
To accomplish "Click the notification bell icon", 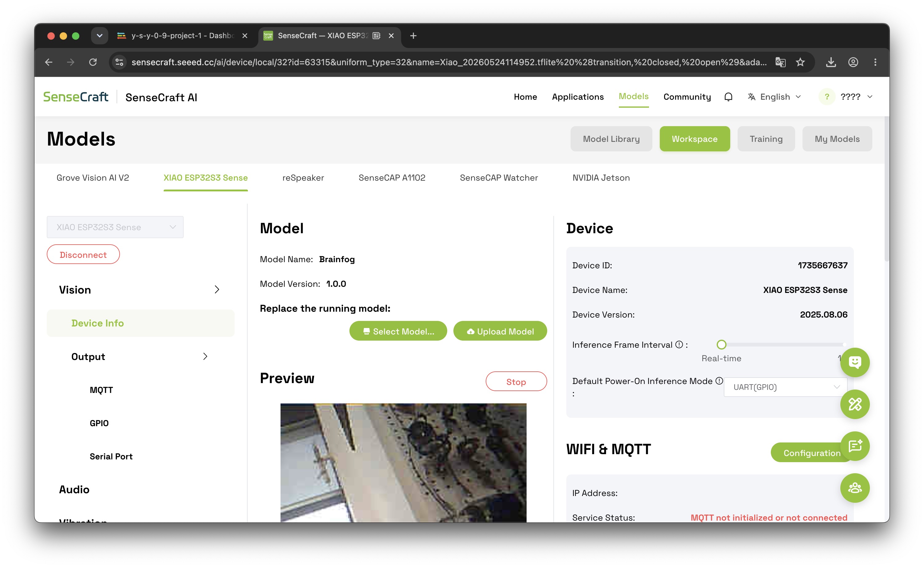I will (x=728, y=97).
